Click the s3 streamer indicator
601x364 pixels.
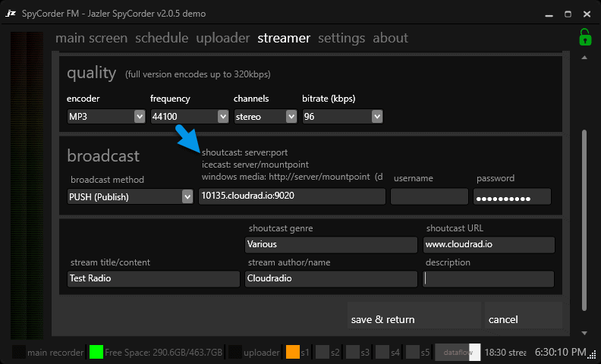(353, 352)
